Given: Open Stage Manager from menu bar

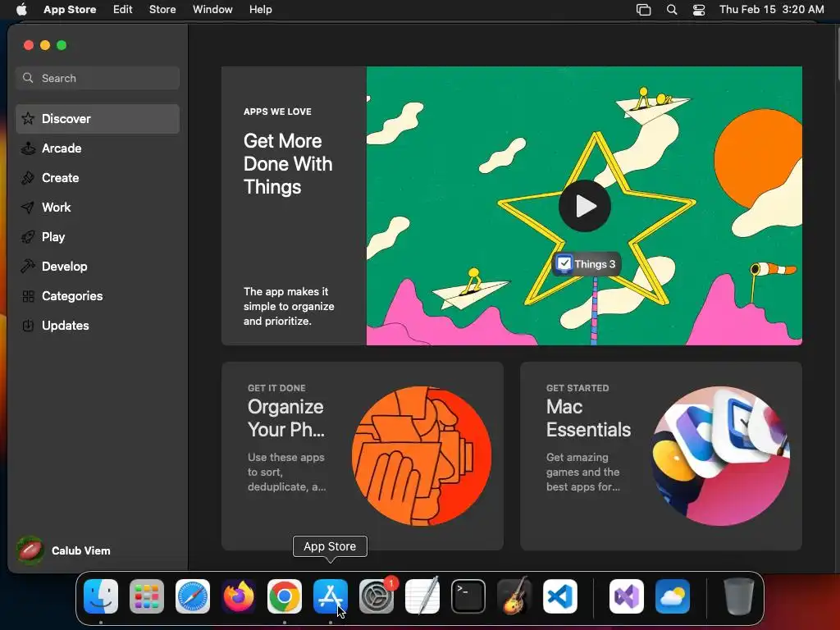Looking at the screenshot, I should click(643, 10).
